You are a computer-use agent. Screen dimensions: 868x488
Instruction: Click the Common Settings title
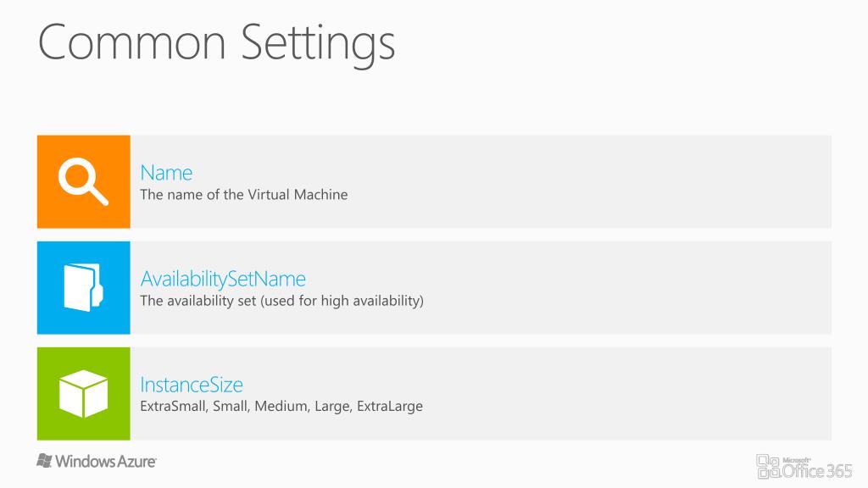click(x=216, y=43)
